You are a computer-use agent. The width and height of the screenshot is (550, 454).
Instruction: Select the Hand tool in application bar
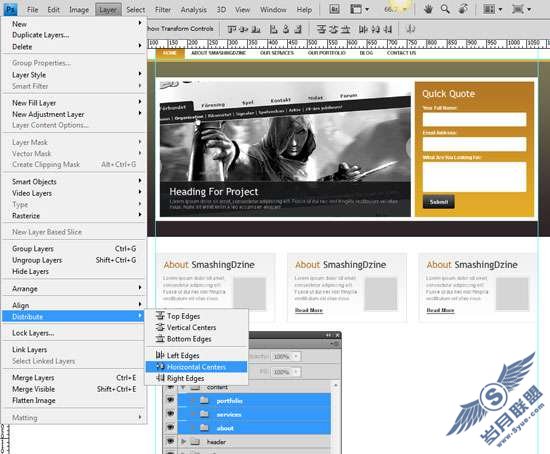(x=428, y=9)
